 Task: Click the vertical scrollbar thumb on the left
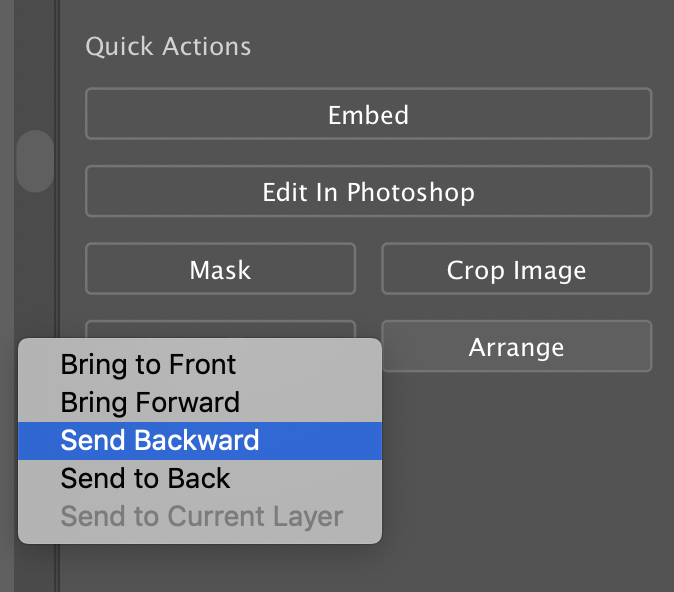tap(35, 161)
